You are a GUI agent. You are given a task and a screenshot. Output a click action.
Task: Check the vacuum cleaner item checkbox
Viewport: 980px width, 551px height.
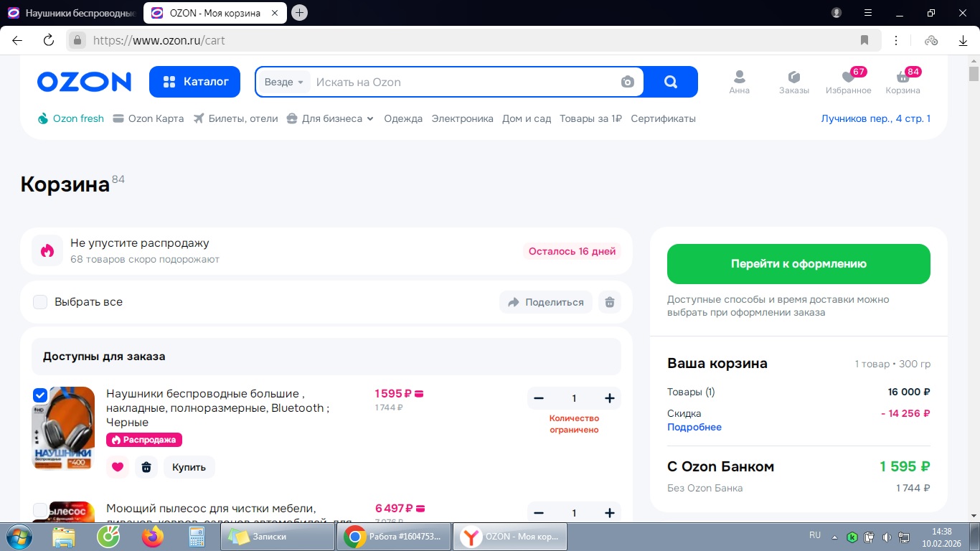click(40, 510)
